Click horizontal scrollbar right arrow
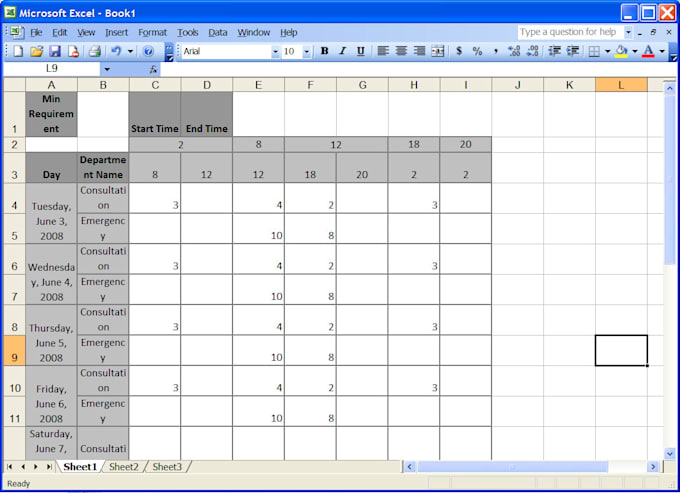 point(653,467)
